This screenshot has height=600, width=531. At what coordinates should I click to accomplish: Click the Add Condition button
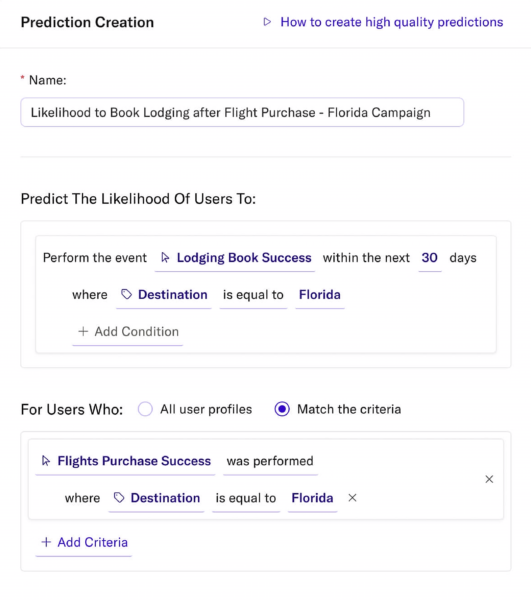(128, 332)
